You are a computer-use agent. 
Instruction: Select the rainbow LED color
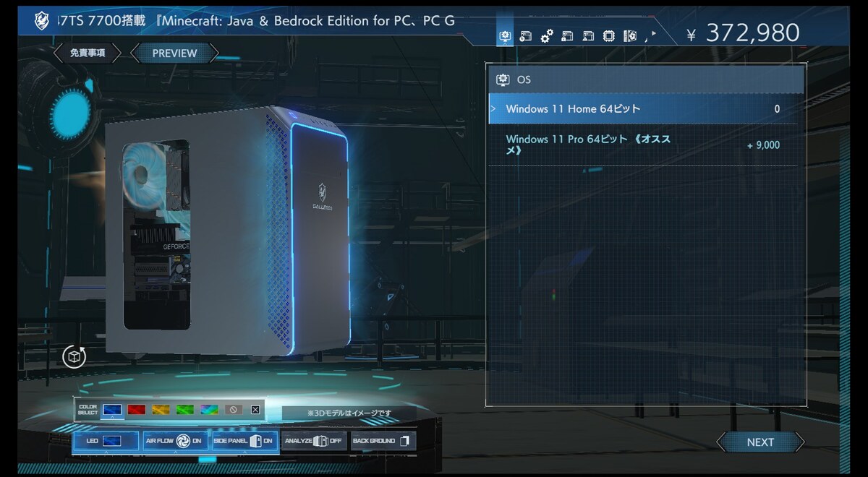(x=209, y=410)
